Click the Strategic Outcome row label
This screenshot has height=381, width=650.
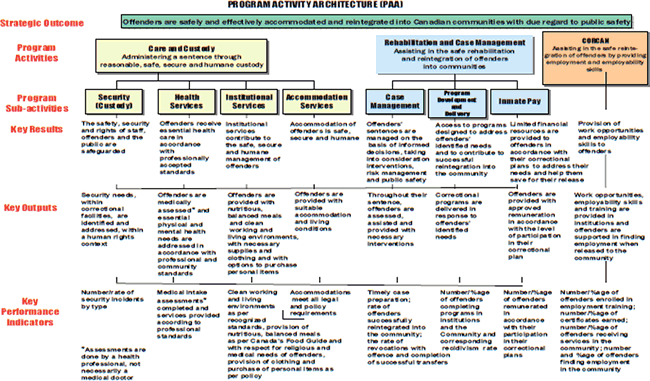(x=42, y=23)
